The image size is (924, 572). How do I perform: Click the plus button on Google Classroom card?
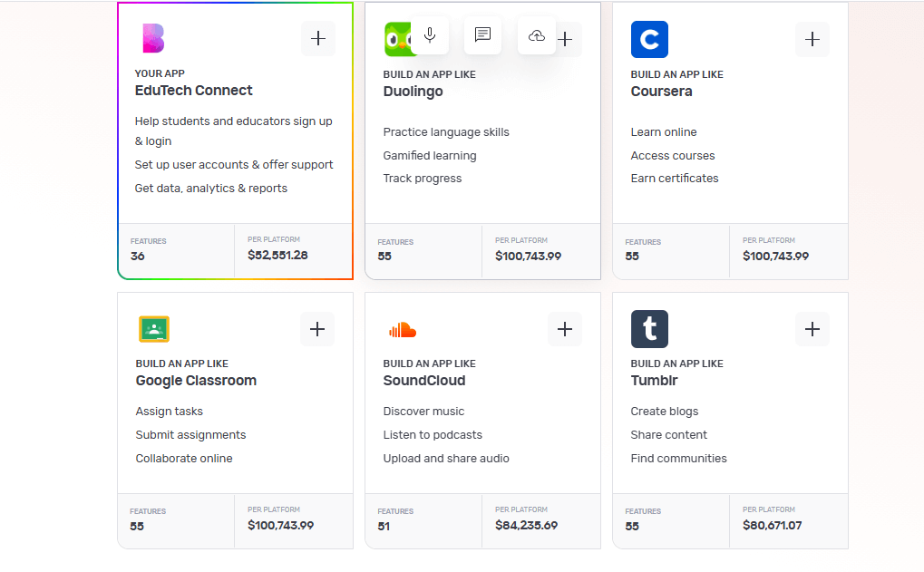click(x=317, y=329)
